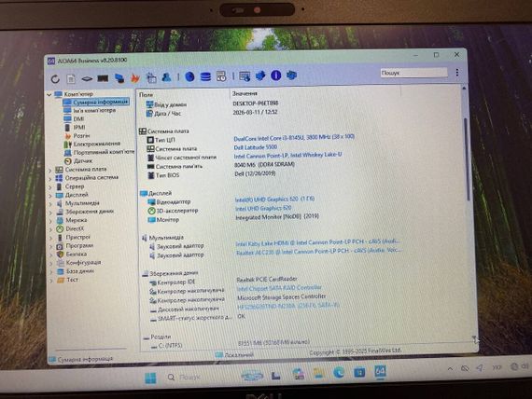Click the calendar grid toolbar icon
Image resolution: width=532 pixels, height=399 pixels.
click(151, 77)
